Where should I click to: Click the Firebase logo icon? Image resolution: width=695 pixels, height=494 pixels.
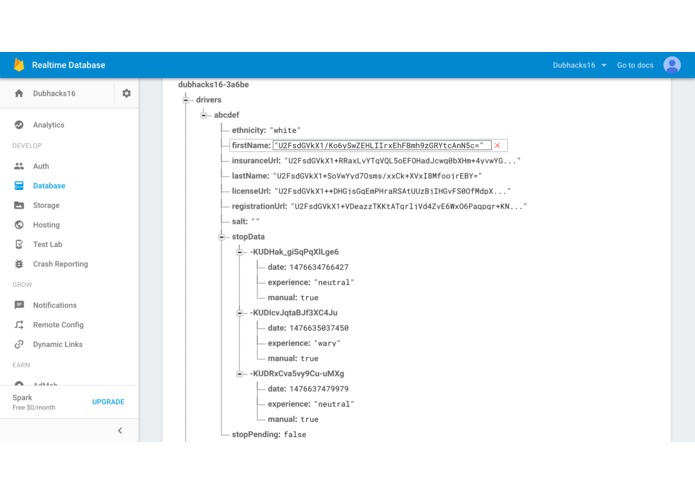pyautogui.click(x=19, y=65)
